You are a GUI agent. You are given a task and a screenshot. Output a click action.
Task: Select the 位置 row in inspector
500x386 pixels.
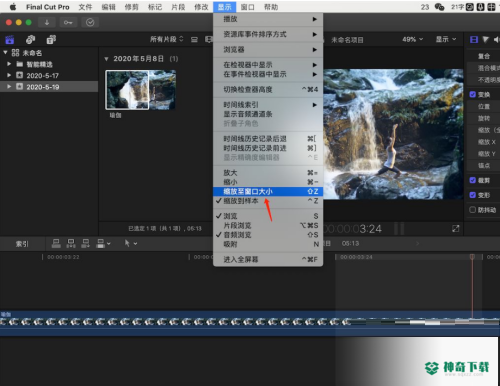click(483, 107)
